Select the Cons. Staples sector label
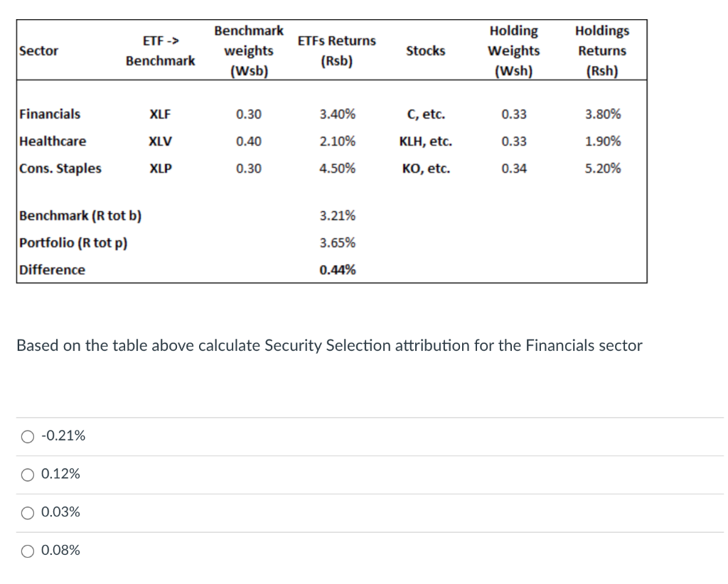728x584 pixels. coord(60,168)
